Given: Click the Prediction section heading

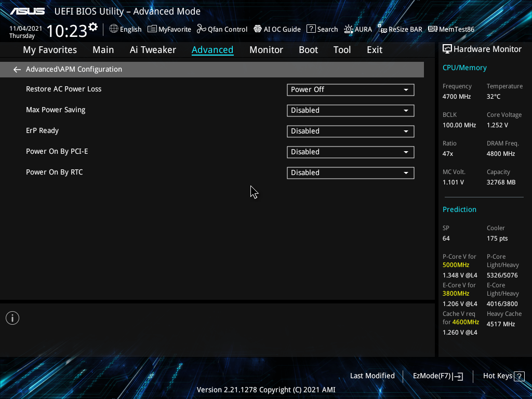Looking at the screenshot, I should (x=459, y=210).
